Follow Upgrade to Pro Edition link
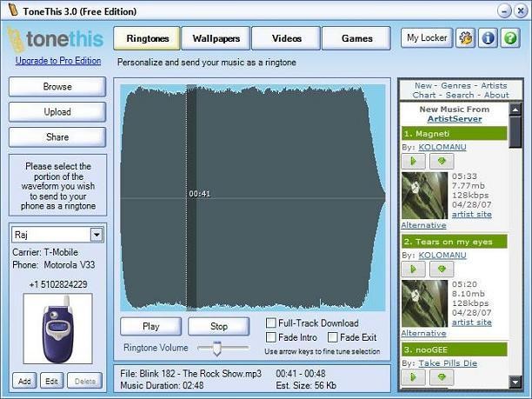Screen dimensions: 532x399 coord(58,61)
